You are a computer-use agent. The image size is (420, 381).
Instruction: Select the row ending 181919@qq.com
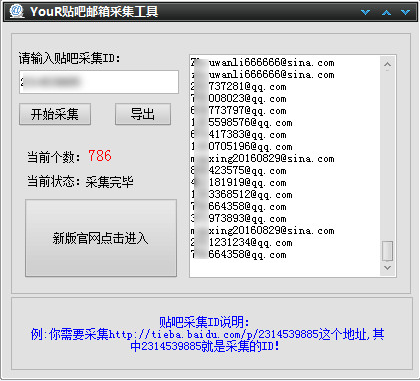tap(239, 183)
